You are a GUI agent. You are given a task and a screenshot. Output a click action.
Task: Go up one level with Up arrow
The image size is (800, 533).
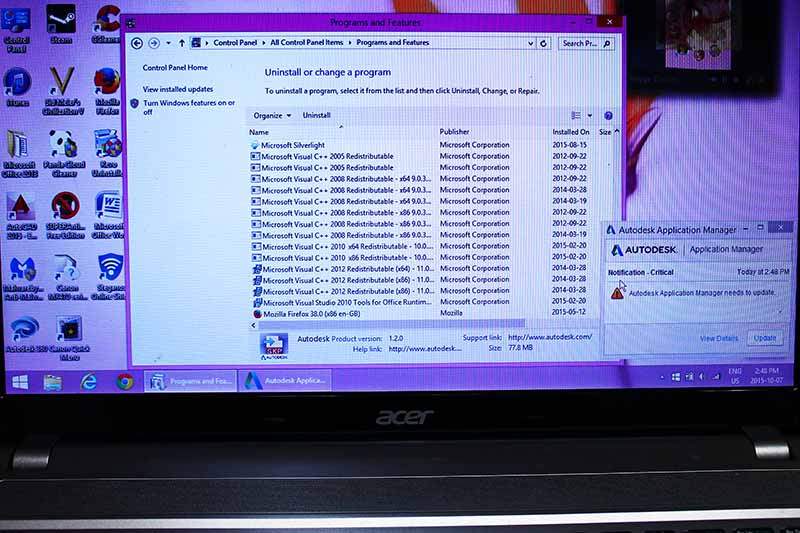coord(182,43)
